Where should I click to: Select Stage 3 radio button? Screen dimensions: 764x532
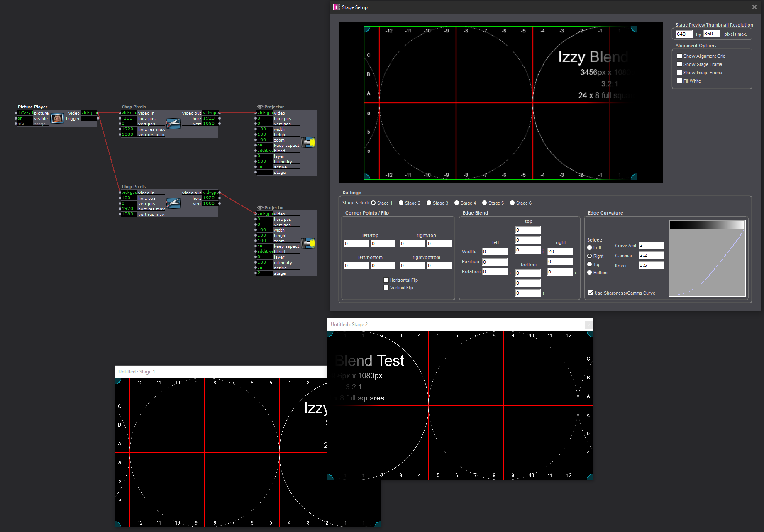(x=429, y=203)
